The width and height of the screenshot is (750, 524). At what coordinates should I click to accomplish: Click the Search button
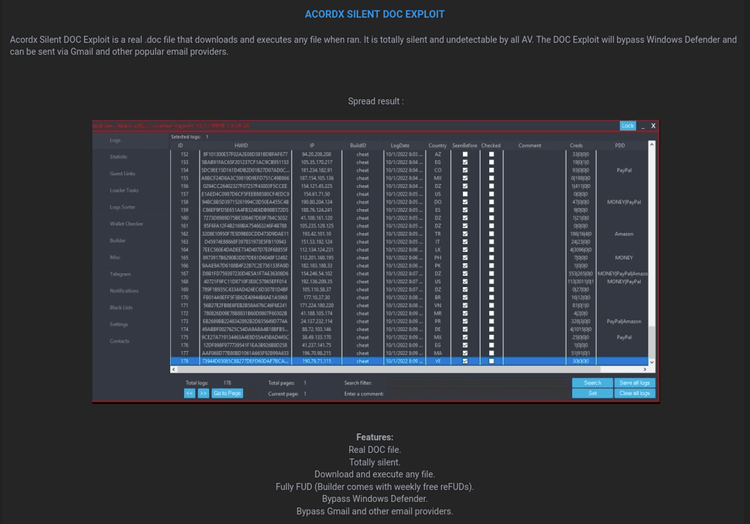(592, 382)
